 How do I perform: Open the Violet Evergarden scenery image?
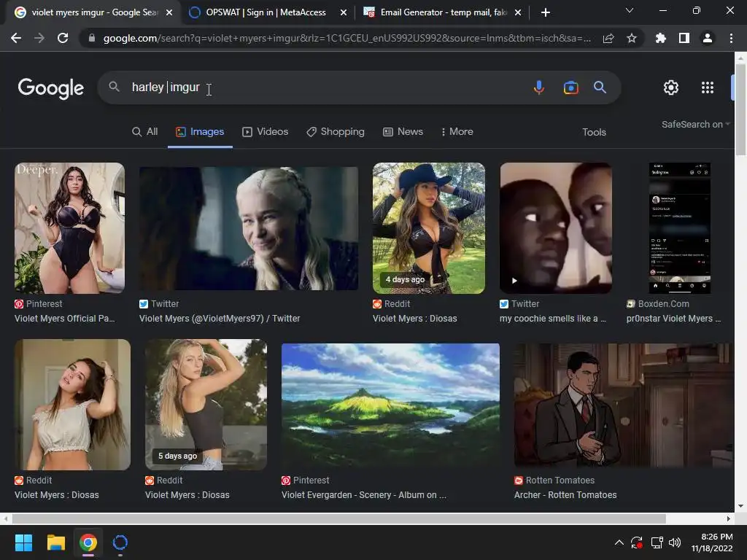(391, 405)
